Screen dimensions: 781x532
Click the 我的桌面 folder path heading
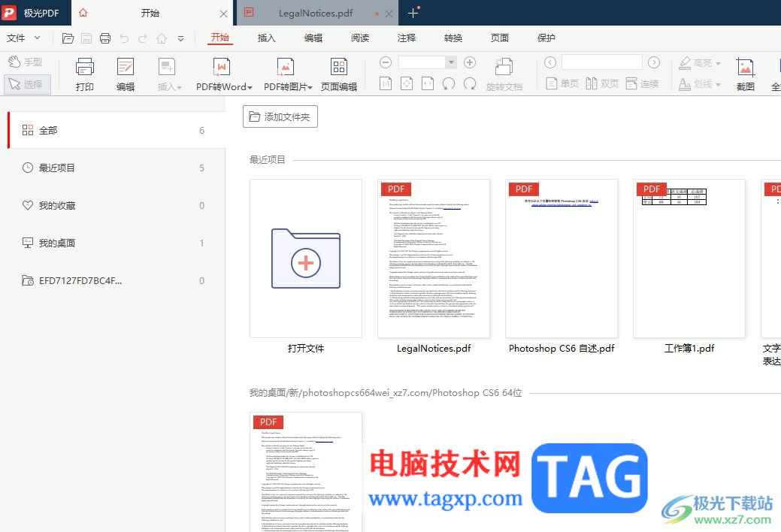386,393
